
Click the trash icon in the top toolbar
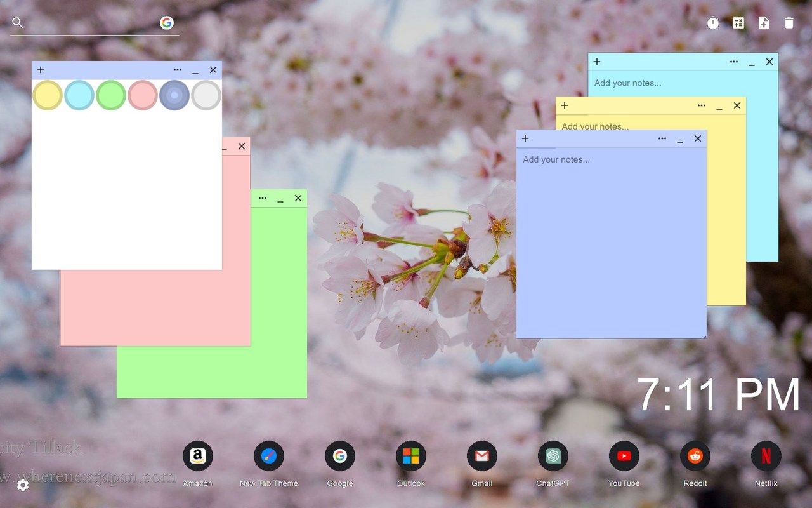coord(789,23)
